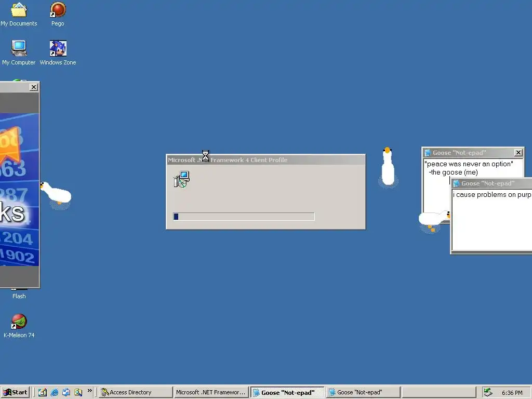532x399 pixels.
Task: Click the first quick launch icon with the pencil
Action: 42,392
